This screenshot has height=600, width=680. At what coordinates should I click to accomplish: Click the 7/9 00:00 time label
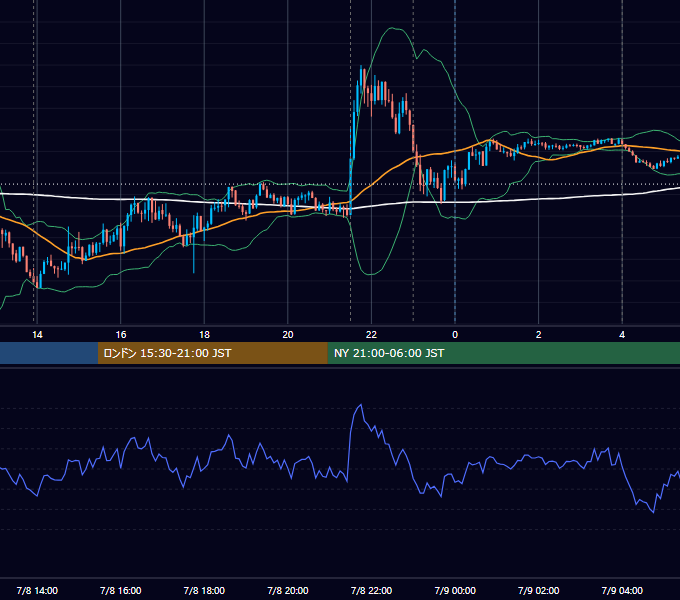tap(455, 590)
